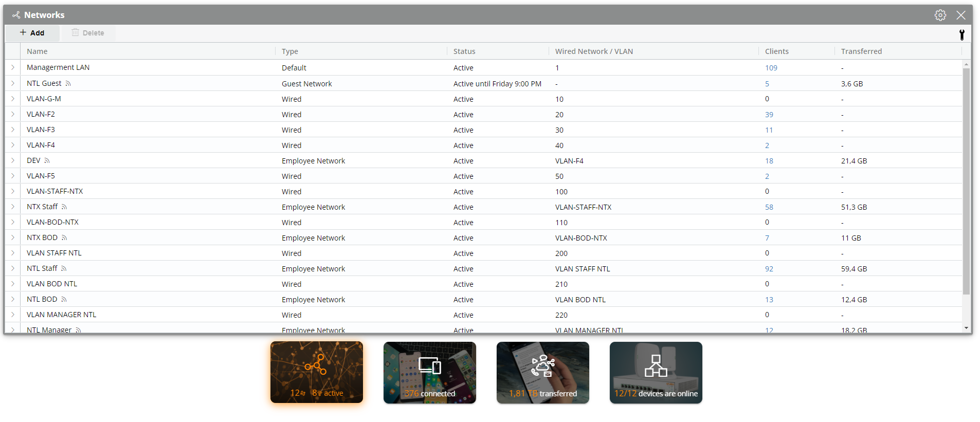Open the Networks settings gear icon
980x422 pixels.
point(940,15)
